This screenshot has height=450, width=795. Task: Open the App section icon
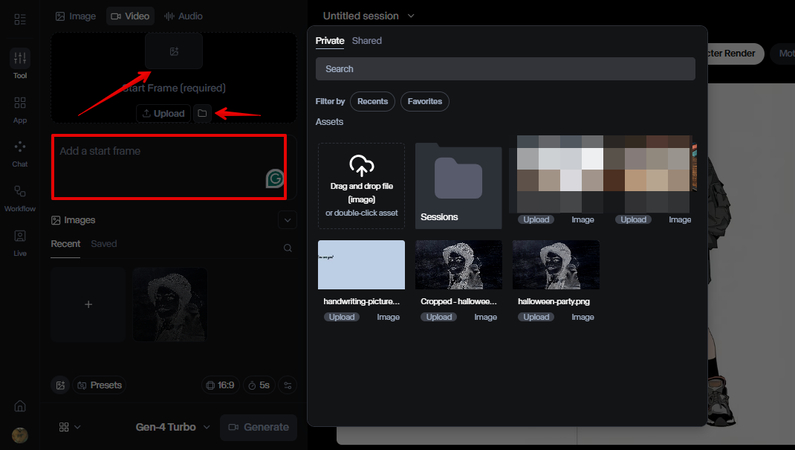(x=20, y=107)
